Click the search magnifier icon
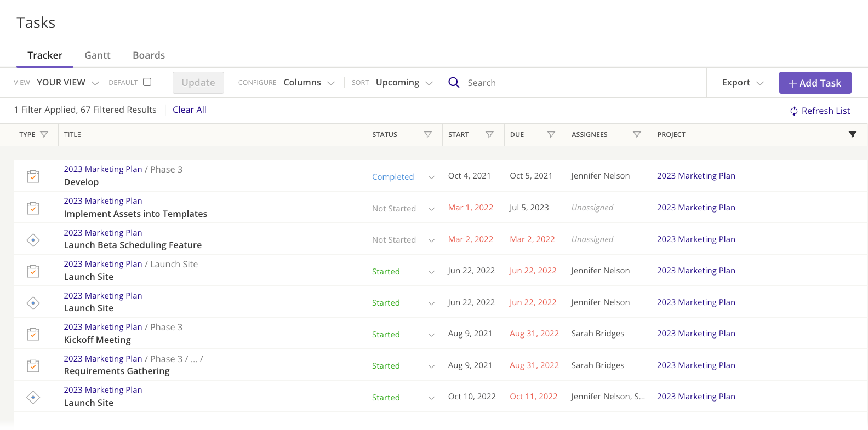Viewport: 868px width, 430px height. [454, 82]
